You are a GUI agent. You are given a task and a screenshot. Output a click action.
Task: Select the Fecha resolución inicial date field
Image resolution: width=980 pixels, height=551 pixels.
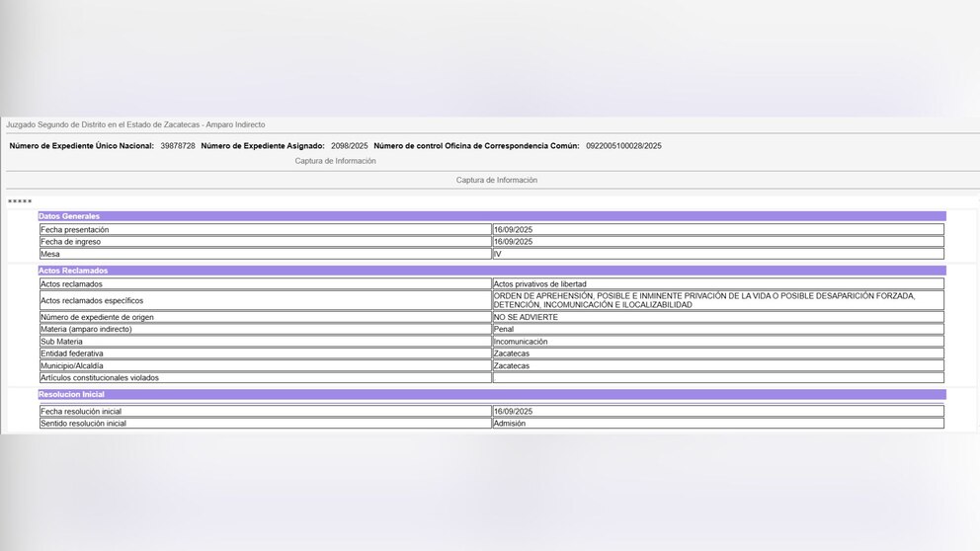pos(717,411)
